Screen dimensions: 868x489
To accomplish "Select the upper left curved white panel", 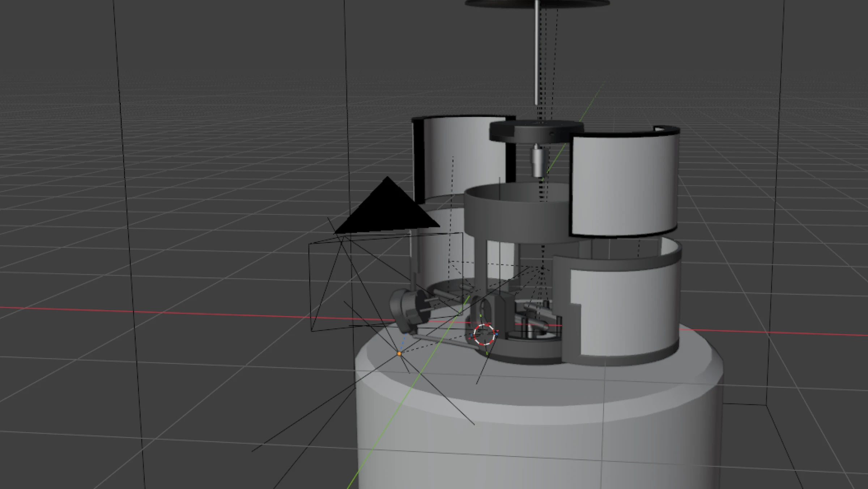I will click(x=465, y=159).
